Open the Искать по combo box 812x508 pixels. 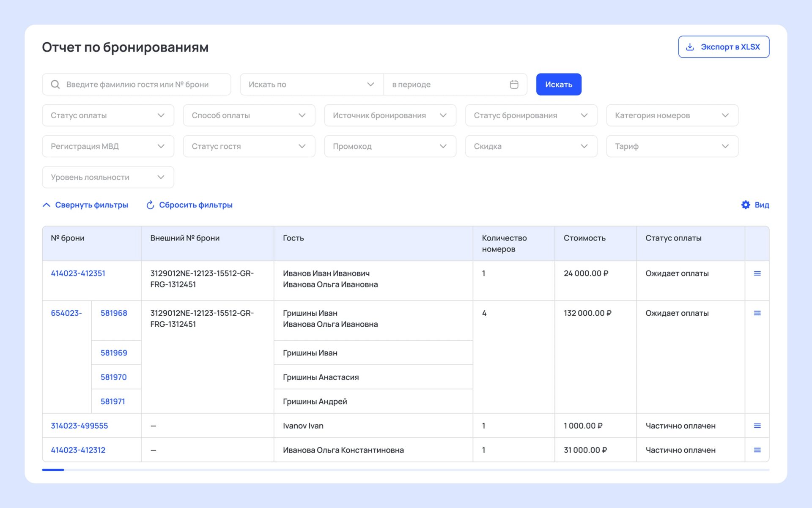coord(311,85)
